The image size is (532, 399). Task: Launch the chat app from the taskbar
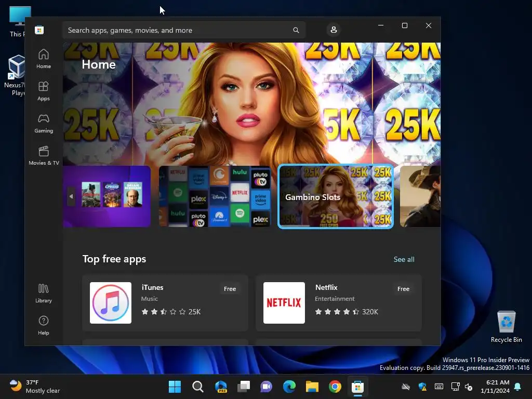(267, 387)
